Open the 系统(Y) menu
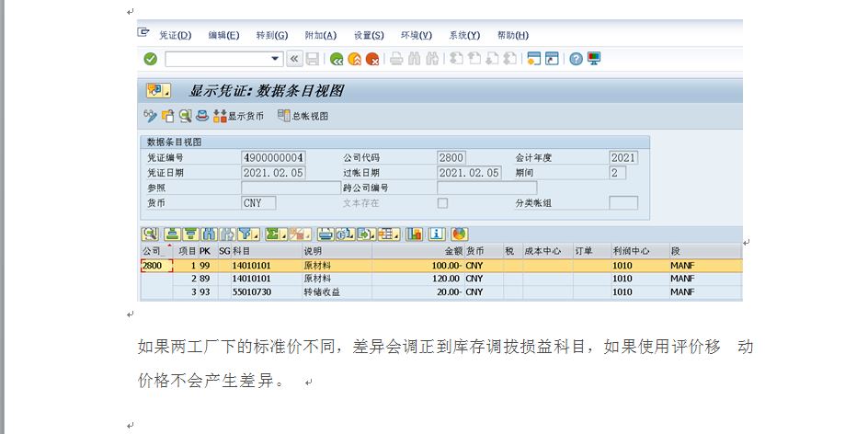 tap(464, 35)
